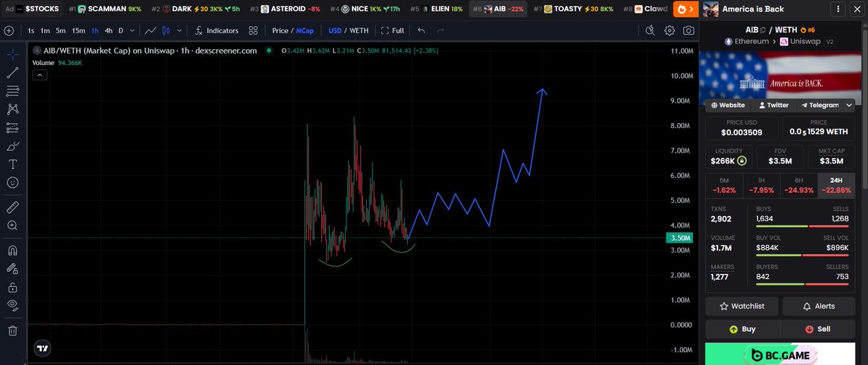Image resolution: width=868 pixels, height=365 pixels.
Task: Take a chart snapshot with camera icon
Action: [x=689, y=30]
